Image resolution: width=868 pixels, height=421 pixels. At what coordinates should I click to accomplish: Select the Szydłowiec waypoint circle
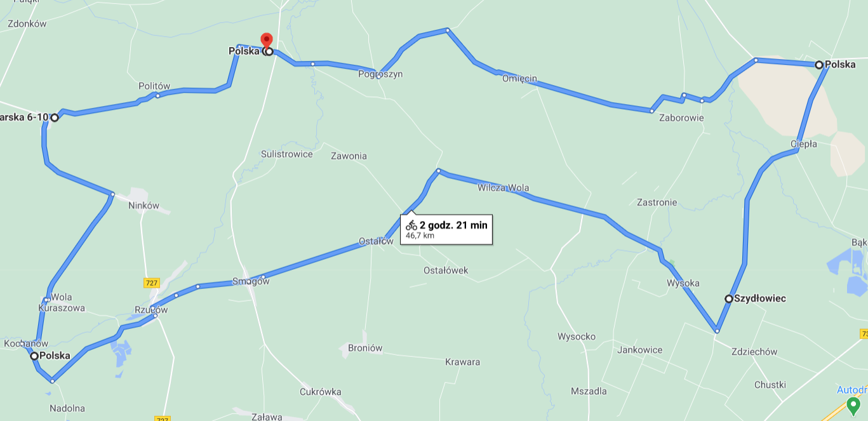click(x=729, y=298)
